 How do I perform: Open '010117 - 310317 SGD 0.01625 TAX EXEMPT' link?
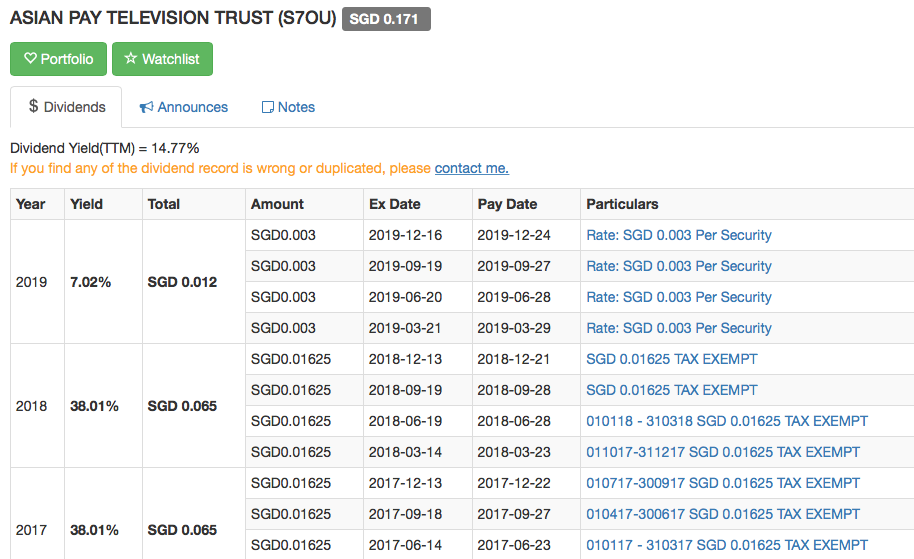727,545
